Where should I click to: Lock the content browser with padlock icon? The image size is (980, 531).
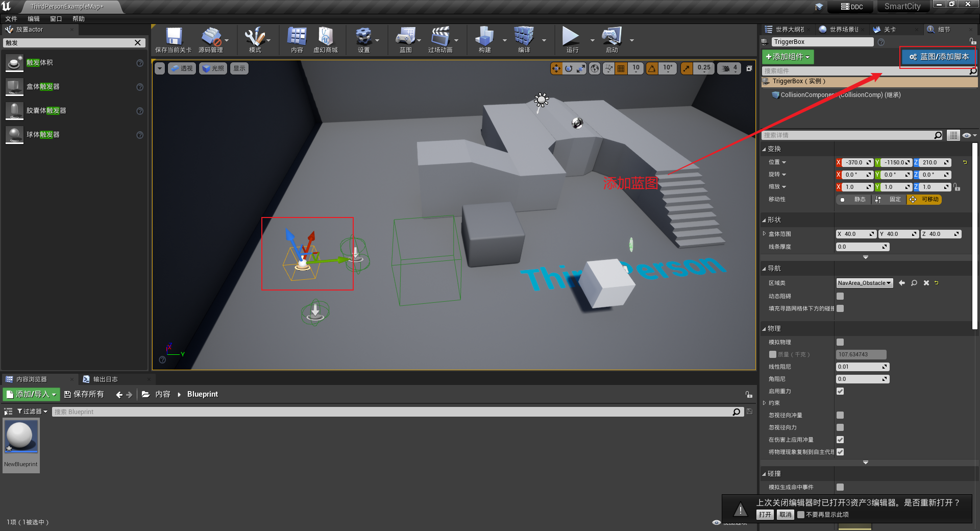tap(749, 395)
